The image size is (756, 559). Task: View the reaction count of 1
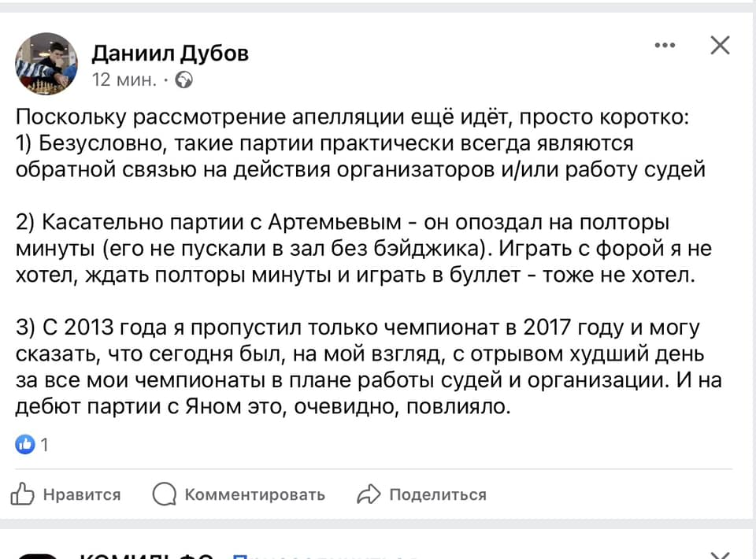(x=45, y=445)
